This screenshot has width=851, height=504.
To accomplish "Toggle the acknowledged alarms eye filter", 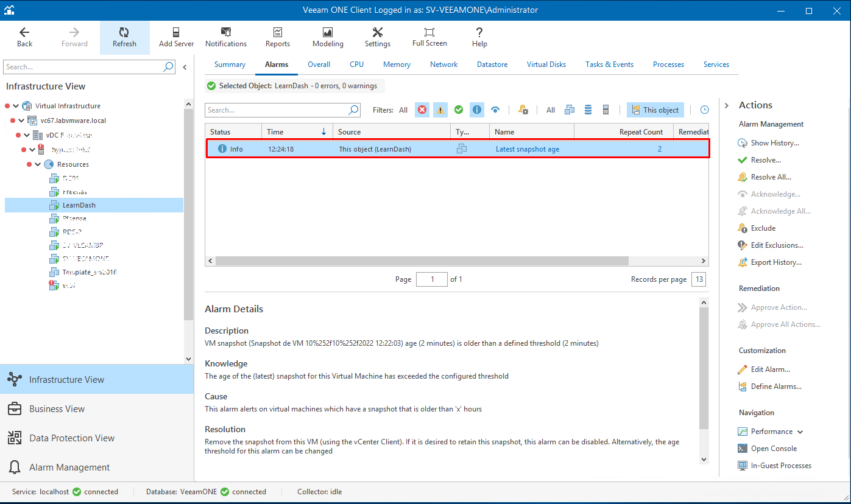I will 495,110.
